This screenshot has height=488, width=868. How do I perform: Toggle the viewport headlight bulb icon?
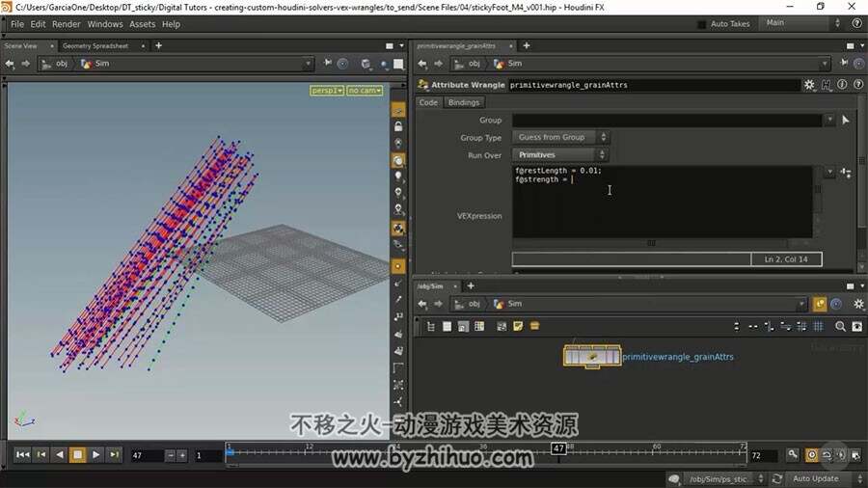tap(398, 176)
